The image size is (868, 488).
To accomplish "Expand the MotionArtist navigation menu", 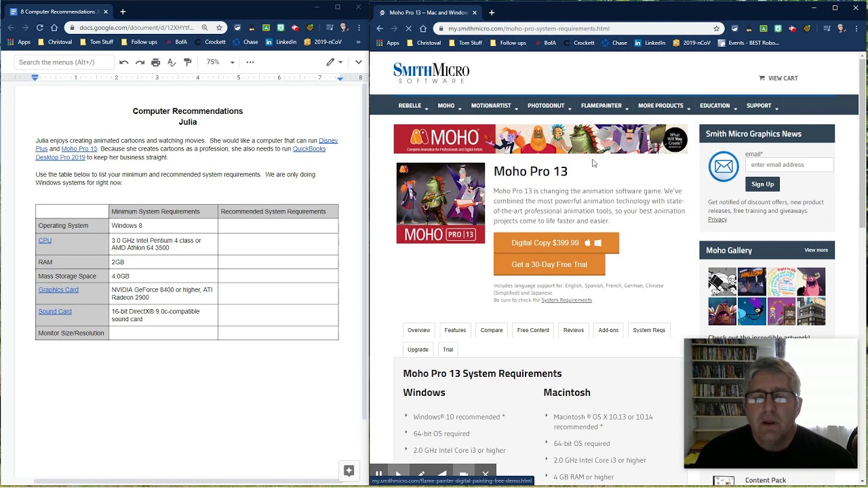I will click(x=494, y=106).
